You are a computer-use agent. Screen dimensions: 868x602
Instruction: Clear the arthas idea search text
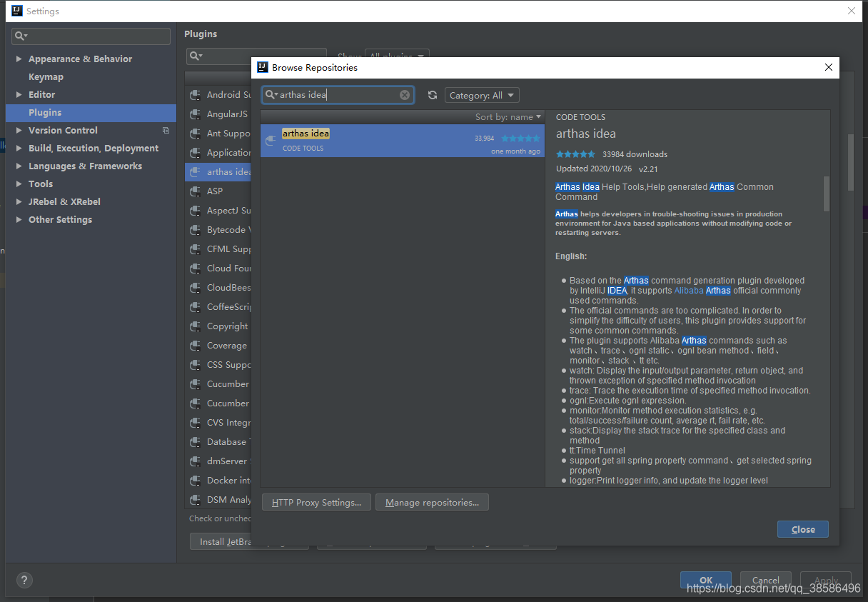(x=405, y=95)
